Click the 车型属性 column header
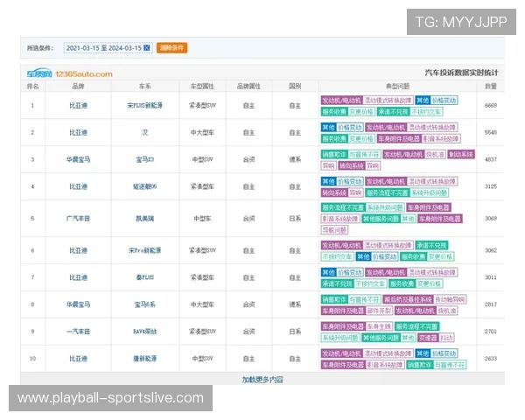 click(202, 87)
